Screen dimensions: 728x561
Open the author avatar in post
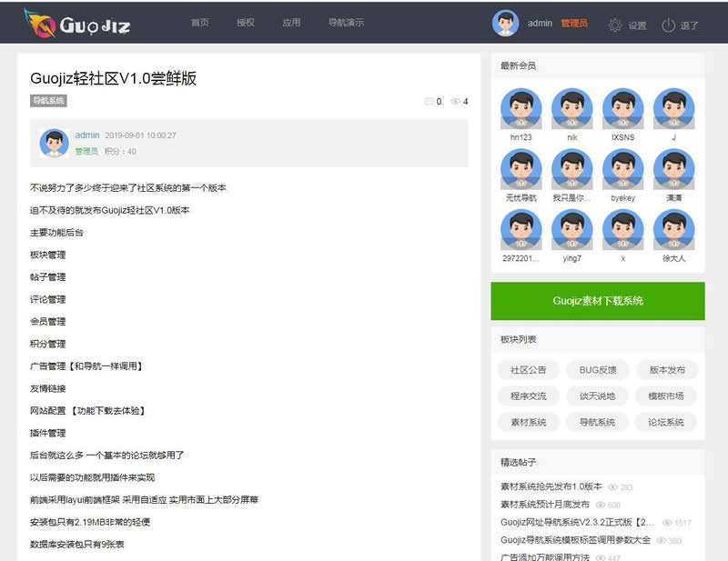54,143
